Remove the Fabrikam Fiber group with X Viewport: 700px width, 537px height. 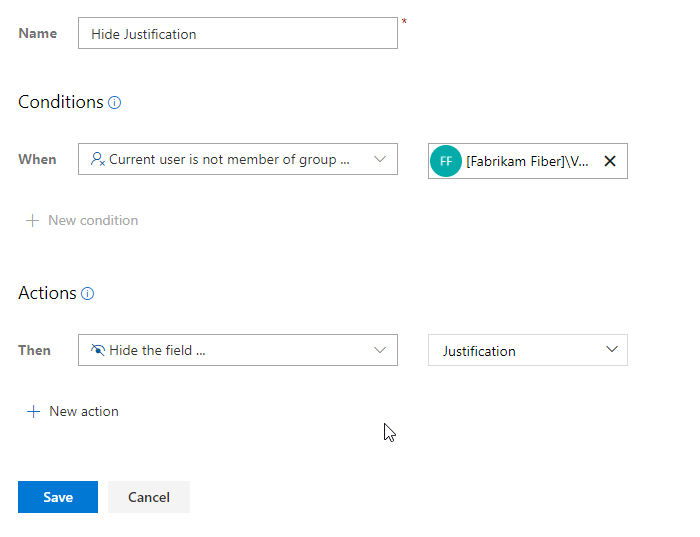point(610,161)
